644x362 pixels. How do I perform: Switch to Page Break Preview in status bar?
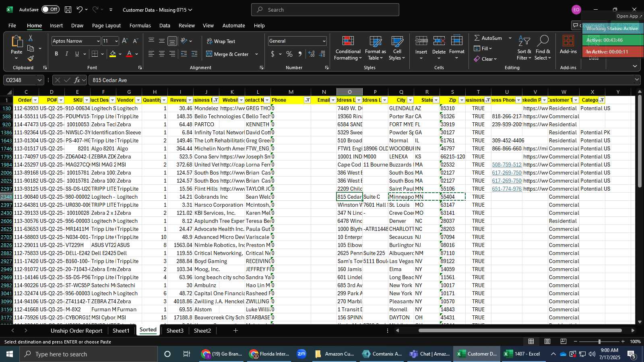click(563, 341)
